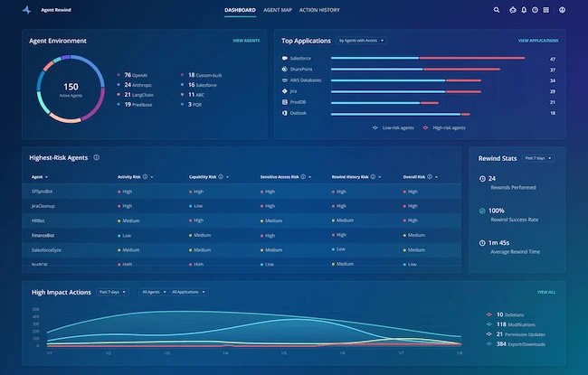Open Rewind Stats 'Past 7 days' dropdown

[538, 158]
